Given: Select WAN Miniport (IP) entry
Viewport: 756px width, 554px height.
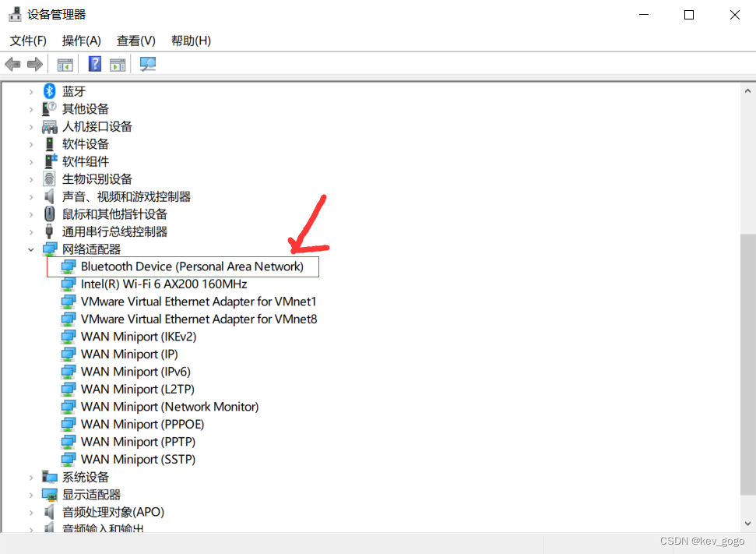Looking at the screenshot, I should tap(129, 355).
